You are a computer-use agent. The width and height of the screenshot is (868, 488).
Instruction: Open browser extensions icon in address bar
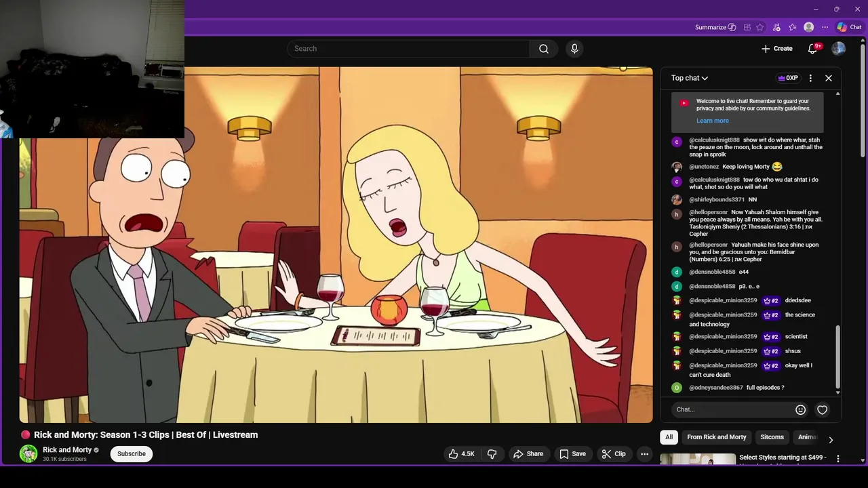(x=747, y=27)
